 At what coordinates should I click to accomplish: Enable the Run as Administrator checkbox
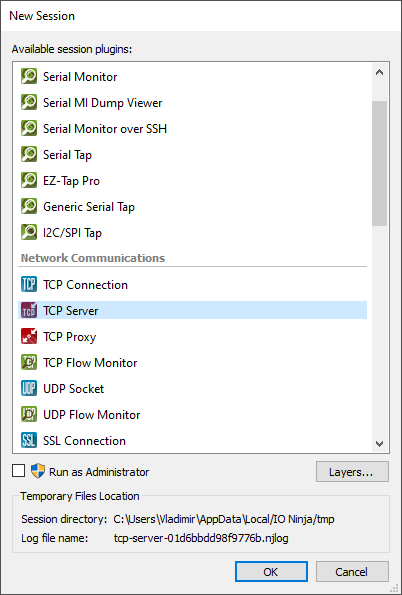pyautogui.click(x=19, y=471)
